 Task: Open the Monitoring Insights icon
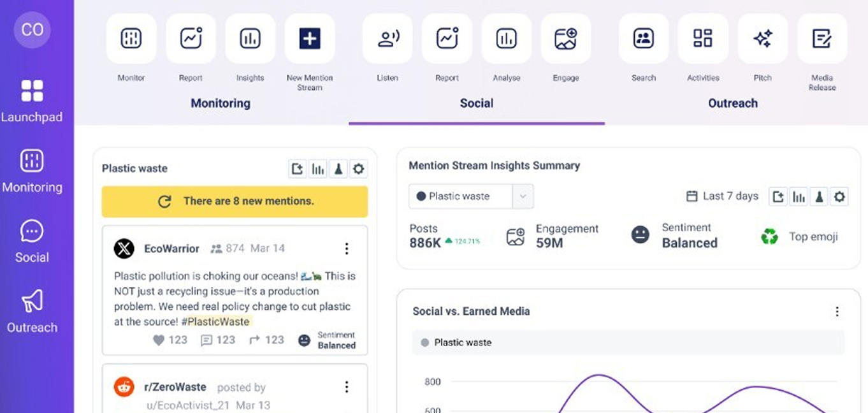[x=250, y=40]
